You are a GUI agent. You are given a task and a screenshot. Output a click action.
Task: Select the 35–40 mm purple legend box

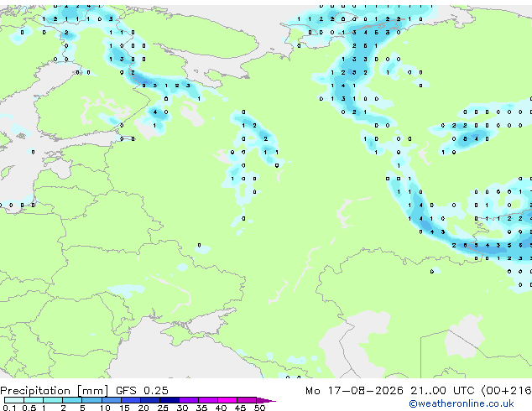pos(208,400)
